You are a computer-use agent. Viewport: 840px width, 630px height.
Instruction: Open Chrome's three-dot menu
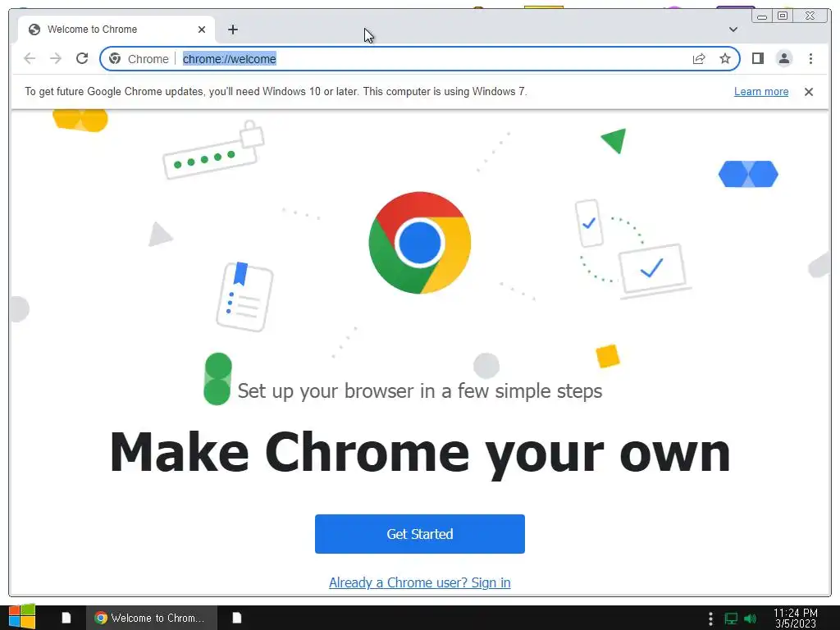coord(810,58)
